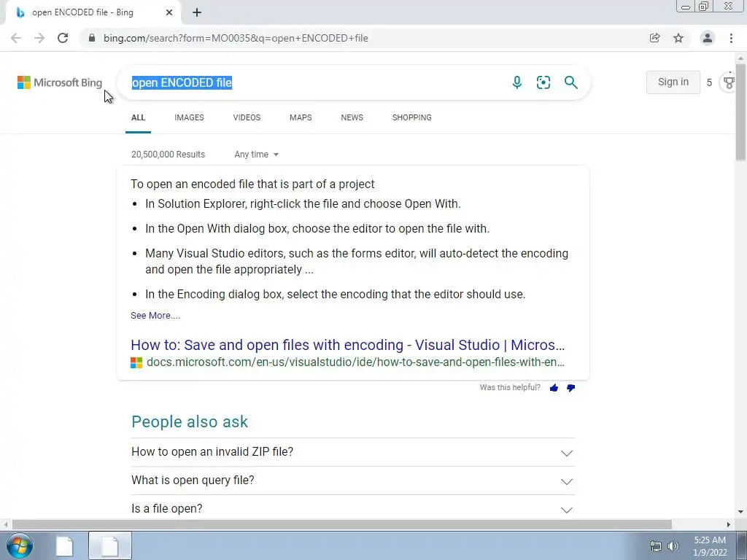The width and height of the screenshot is (747, 560).
Task: Click the Show desktop strip on taskbar
Action: click(x=742, y=545)
